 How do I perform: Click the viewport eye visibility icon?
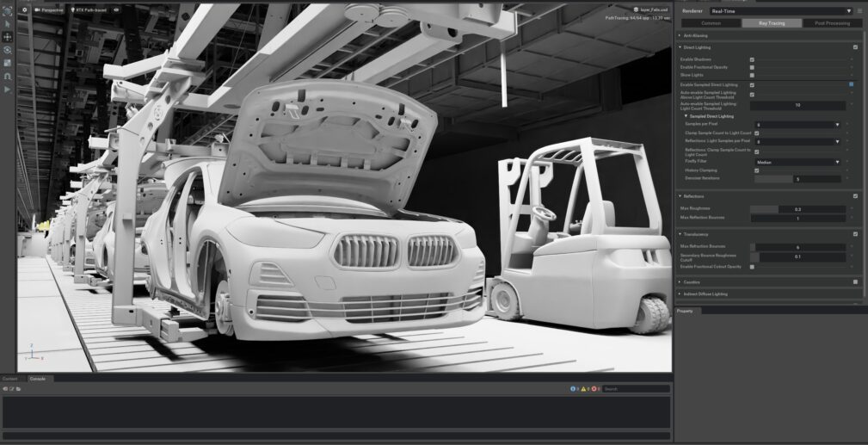point(117,9)
